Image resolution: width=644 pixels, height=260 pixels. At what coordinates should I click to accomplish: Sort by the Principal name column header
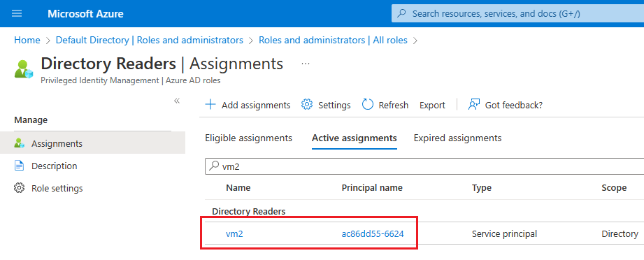(x=372, y=188)
